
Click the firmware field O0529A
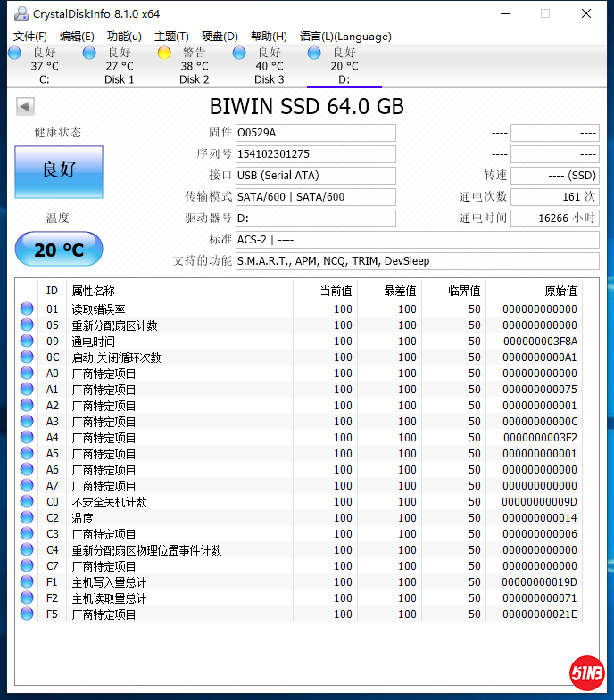click(315, 133)
